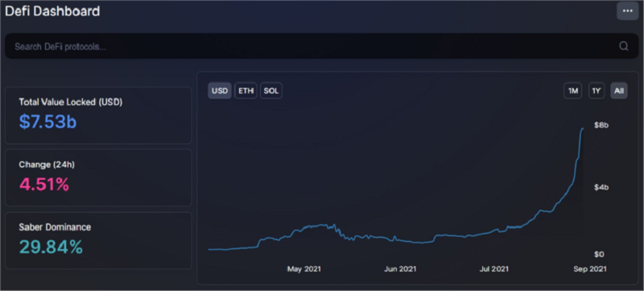The image size is (644, 291).
Task: Focus the Search DeFi protocols field
Action: tap(321, 46)
